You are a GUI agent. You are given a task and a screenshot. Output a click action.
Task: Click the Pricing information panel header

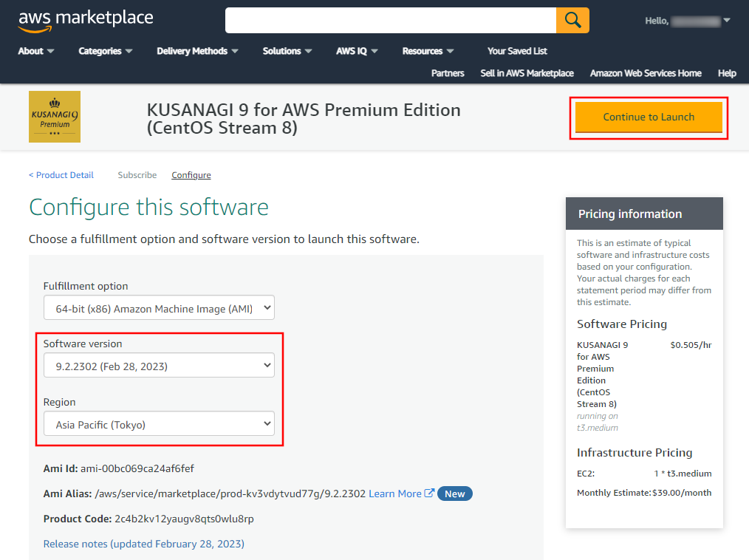[x=644, y=214]
